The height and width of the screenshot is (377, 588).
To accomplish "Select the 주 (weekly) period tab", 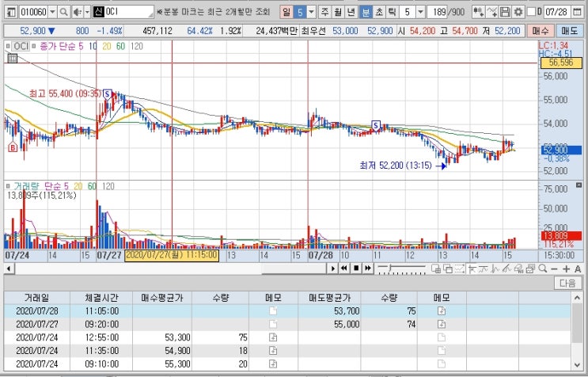I will [x=324, y=12].
